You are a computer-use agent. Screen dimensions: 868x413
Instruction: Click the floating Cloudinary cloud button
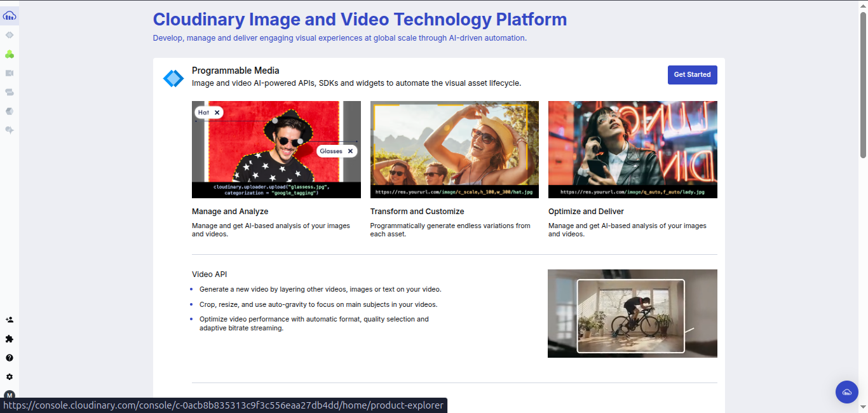846,392
